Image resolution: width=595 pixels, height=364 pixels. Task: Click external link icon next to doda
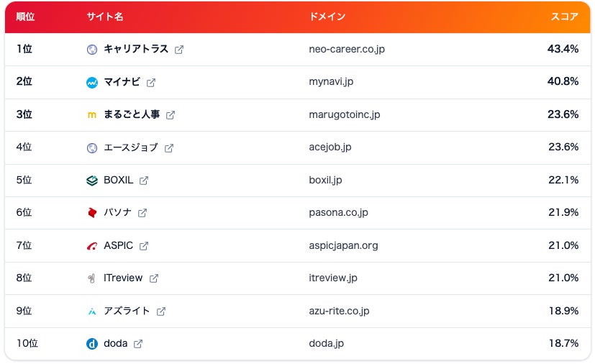[138, 344]
